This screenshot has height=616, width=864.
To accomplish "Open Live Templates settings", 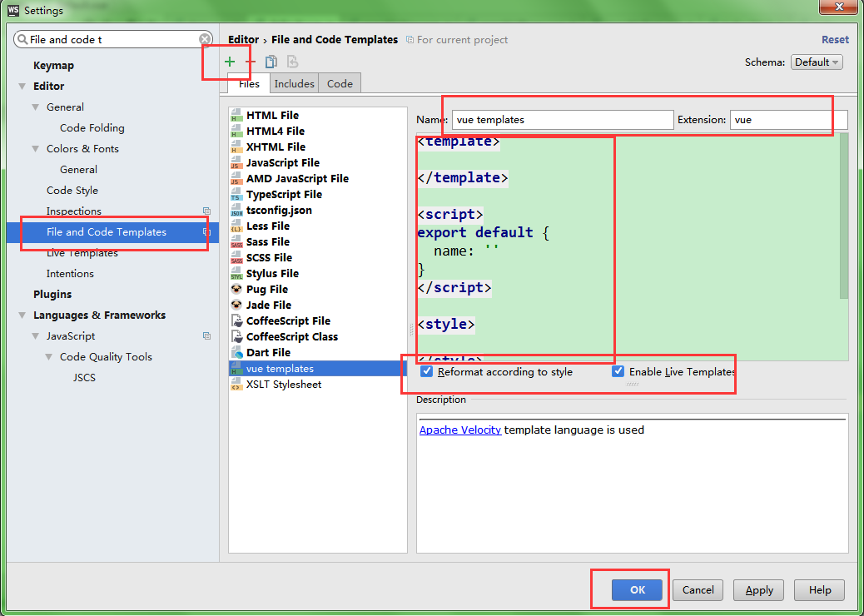I will point(82,253).
